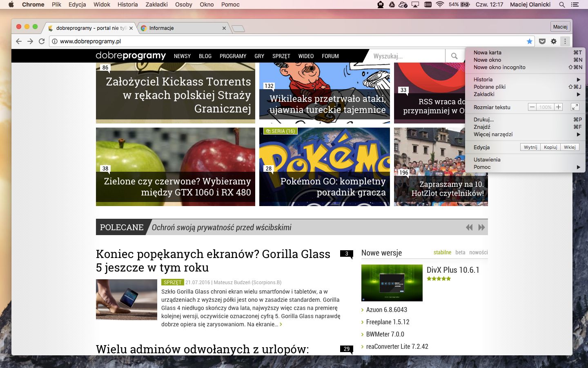Go back using the back arrow
Image resolution: width=588 pixels, height=368 pixels.
coord(19,41)
